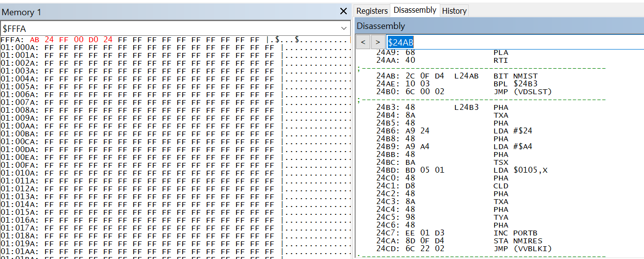
Task: Select the JMP (VVBLKI) instruction line
Action: [522, 249]
